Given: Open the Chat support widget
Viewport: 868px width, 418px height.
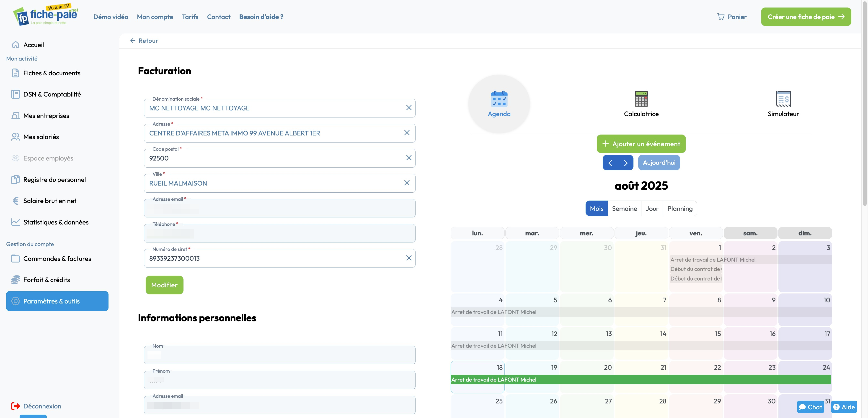Looking at the screenshot, I should point(810,407).
